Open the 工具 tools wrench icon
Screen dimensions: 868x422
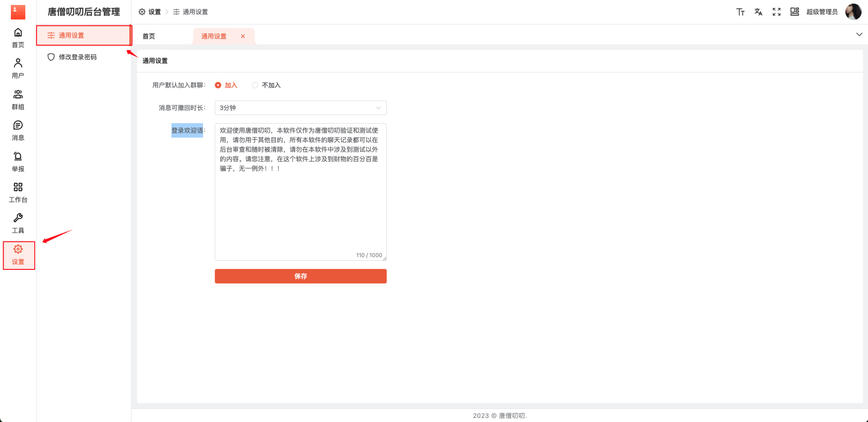tap(18, 223)
